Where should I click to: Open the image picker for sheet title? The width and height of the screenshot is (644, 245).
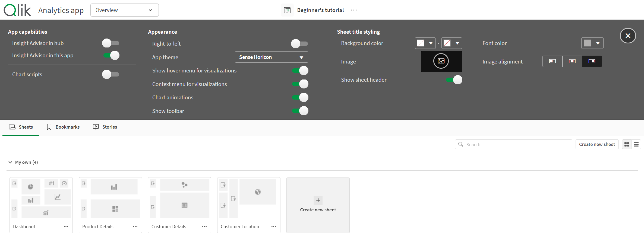pos(441,61)
